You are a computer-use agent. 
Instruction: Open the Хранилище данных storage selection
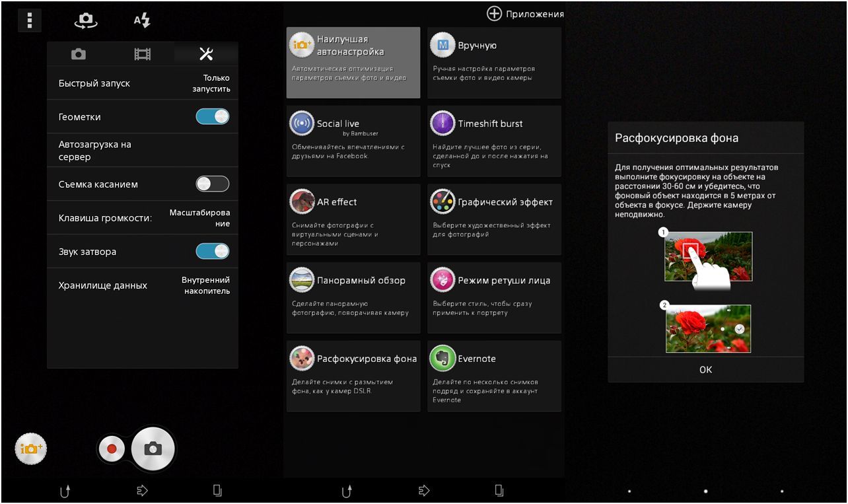pos(143,285)
